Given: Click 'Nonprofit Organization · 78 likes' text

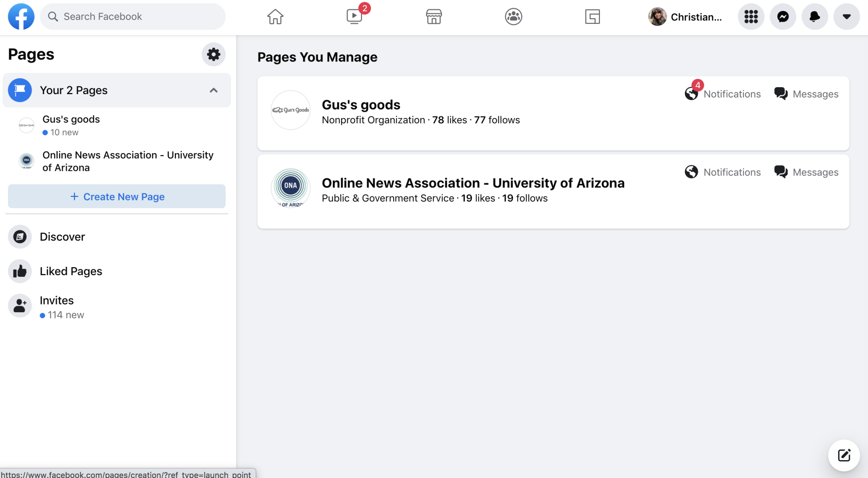Looking at the screenshot, I should point(394,120).
